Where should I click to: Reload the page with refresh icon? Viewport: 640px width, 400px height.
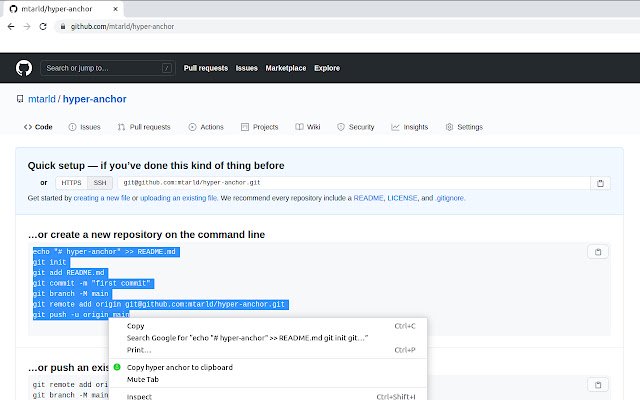43,27
